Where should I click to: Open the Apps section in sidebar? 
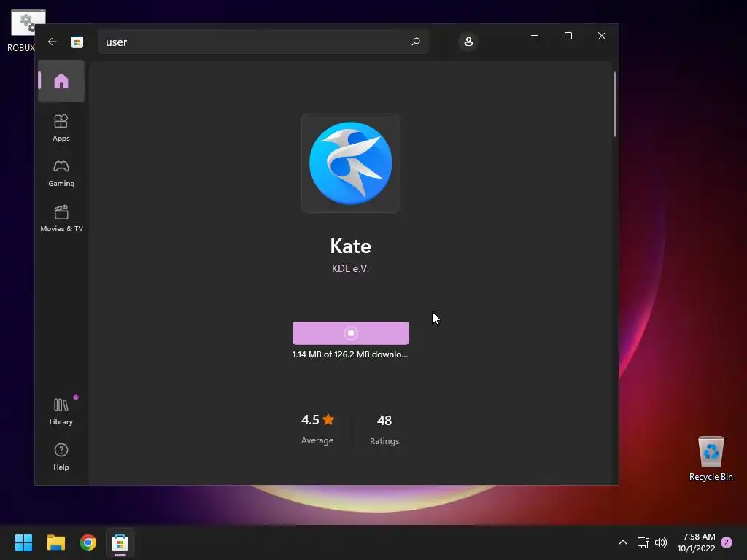pos(61,128)
